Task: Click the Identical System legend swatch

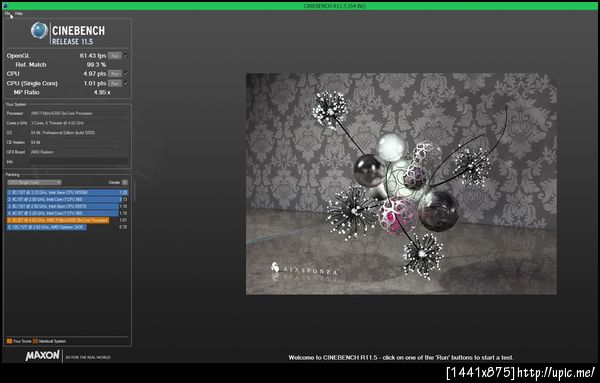Action: 35,341
